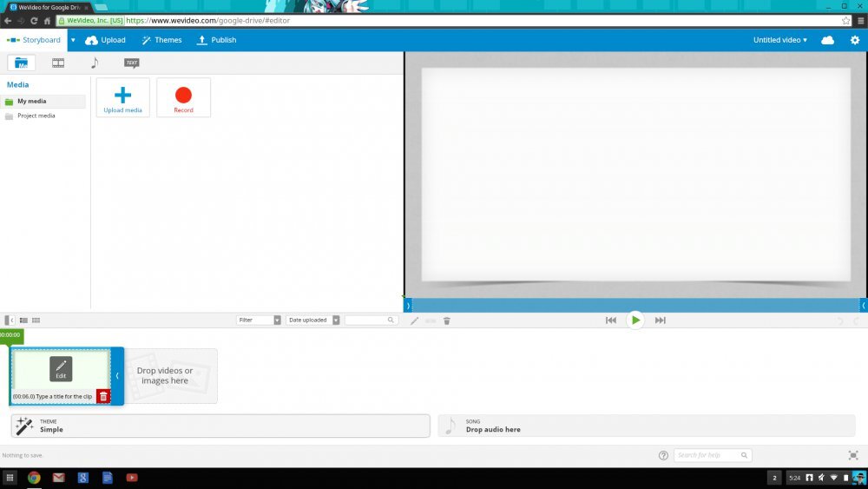868x489 pixels.
Task: Open the Simple theme selector
Action: (x=220, y=426)
